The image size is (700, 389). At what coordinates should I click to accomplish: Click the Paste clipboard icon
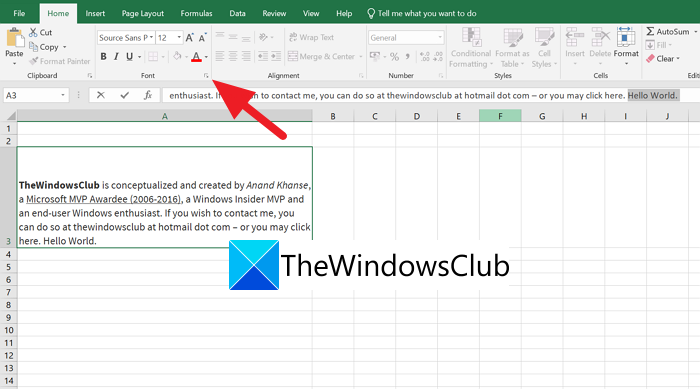coord(15,38)
